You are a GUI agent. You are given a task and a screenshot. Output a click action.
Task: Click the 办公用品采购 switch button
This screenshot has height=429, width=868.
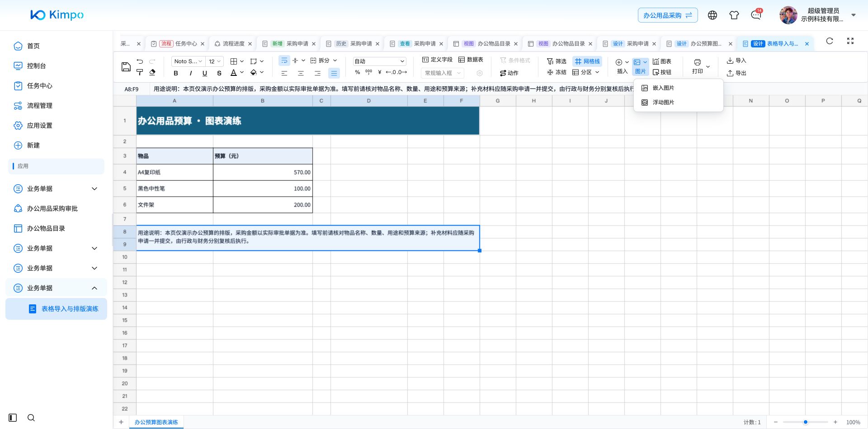point(668,15)
